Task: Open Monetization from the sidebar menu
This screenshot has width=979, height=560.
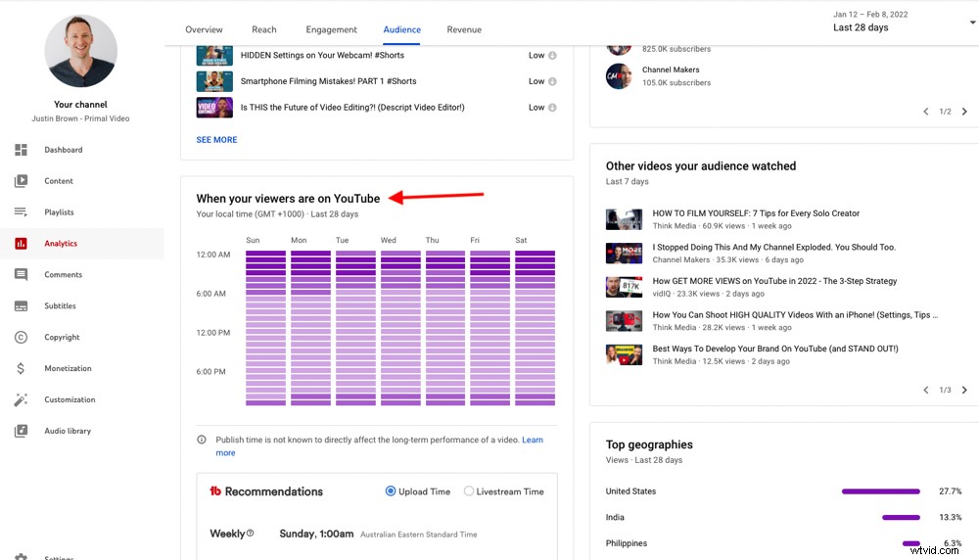Action: click(x=69, y=368)
